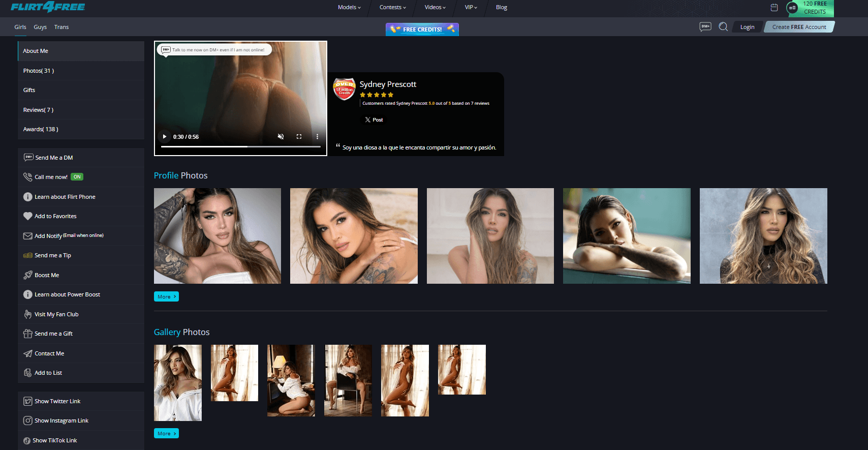Click the Twitter link icon
This screenshot has height=450, width=868.
28,401
